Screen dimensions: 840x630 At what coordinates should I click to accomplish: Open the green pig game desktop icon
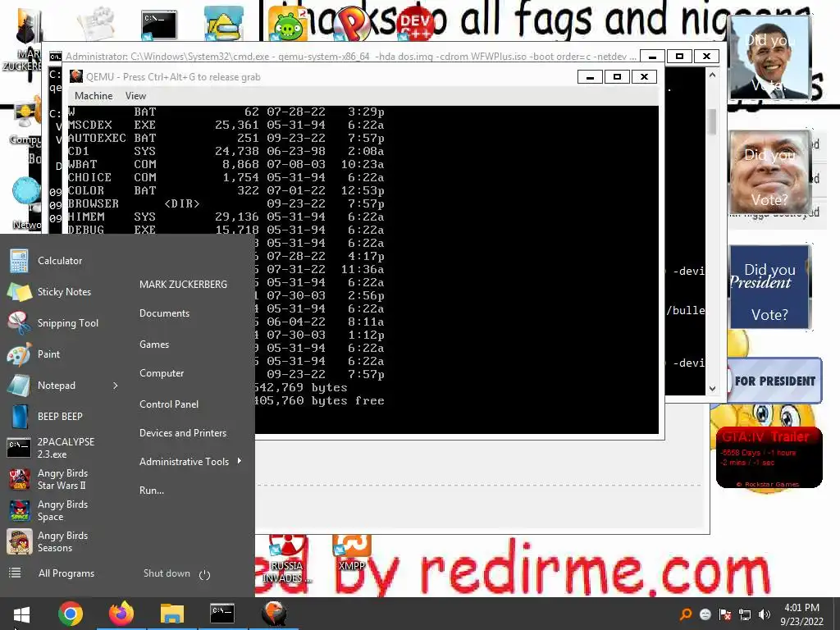pyautogui.click(x=288, y=22)
